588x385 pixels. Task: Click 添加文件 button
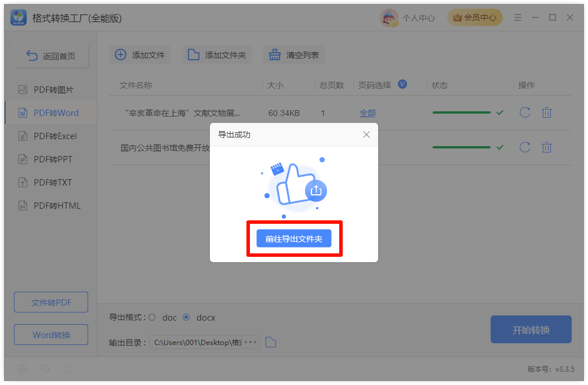[140, 55]
